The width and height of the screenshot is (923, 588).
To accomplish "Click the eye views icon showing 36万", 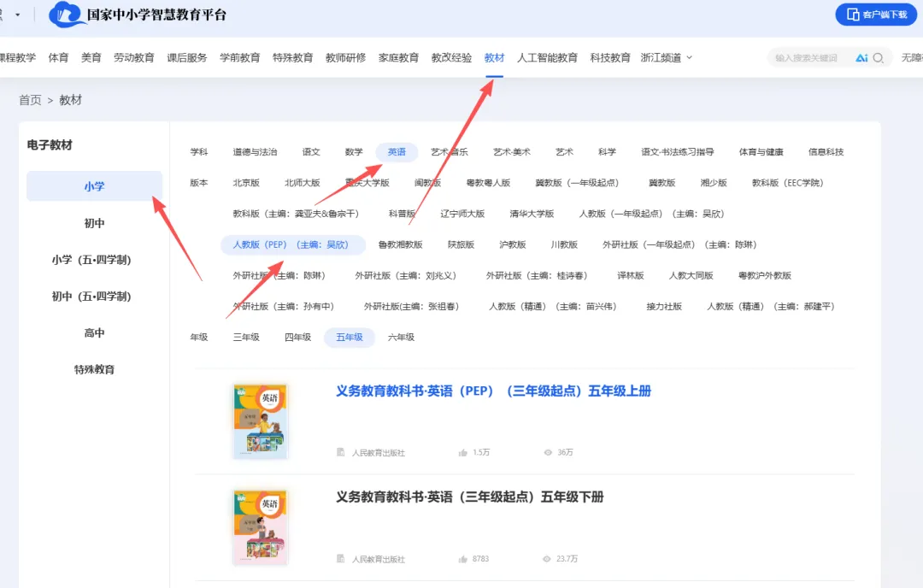I will [548, 453].
